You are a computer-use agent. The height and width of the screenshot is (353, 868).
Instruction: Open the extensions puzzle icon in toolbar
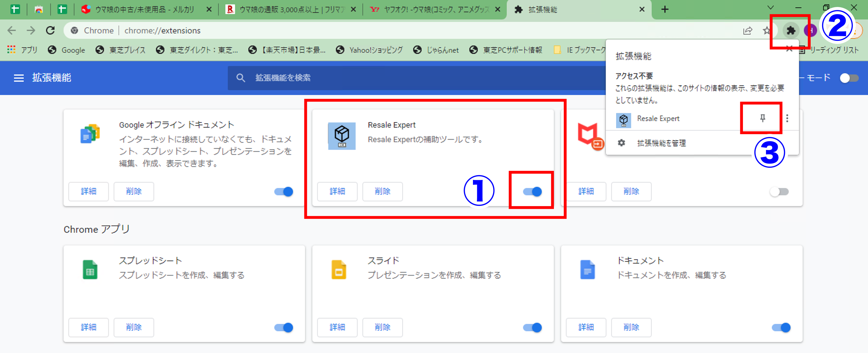click(790, 31)
